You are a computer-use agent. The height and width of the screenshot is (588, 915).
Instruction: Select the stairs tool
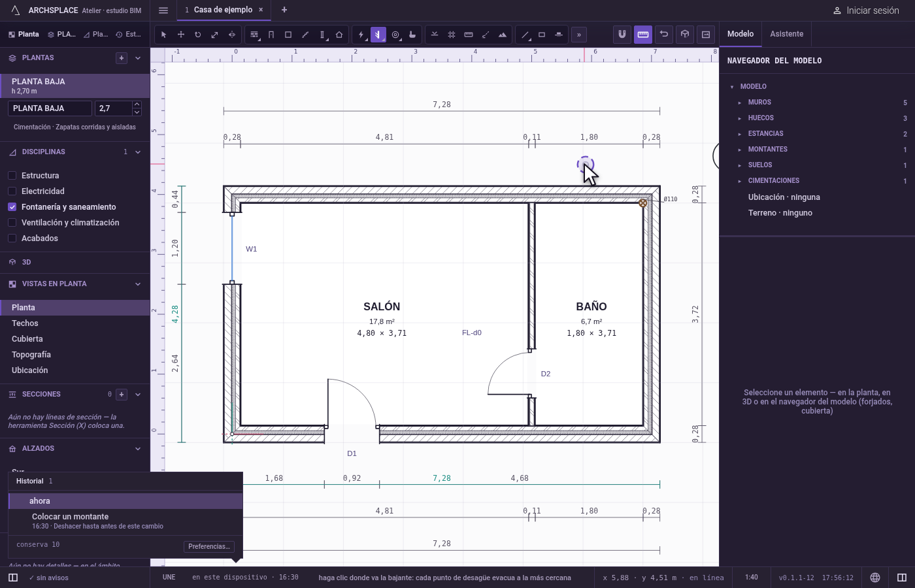(305, 35)
